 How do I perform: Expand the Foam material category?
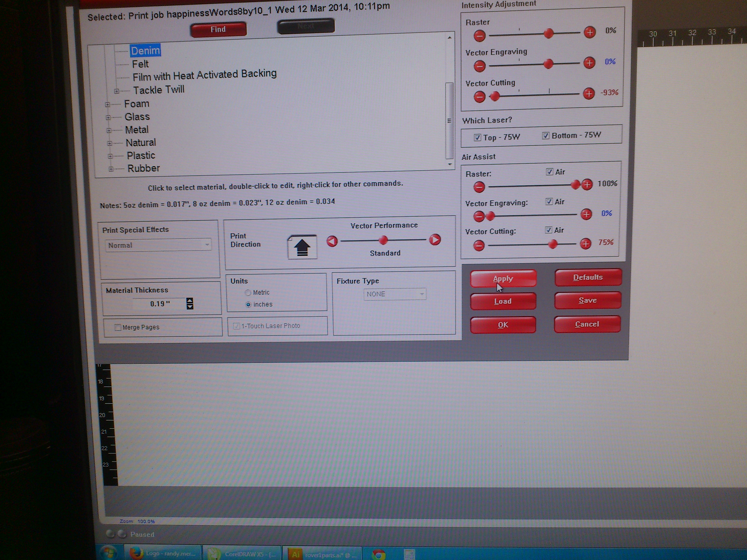click(107, 105)
